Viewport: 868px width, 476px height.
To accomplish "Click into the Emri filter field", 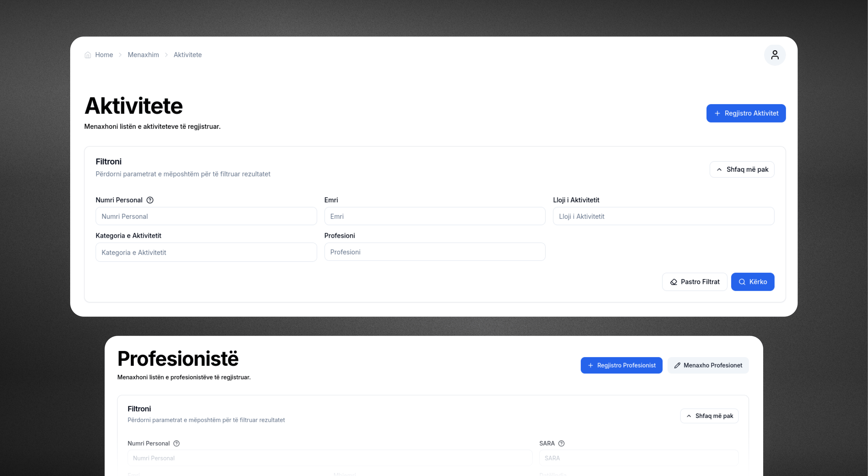I will pos(435,216).
